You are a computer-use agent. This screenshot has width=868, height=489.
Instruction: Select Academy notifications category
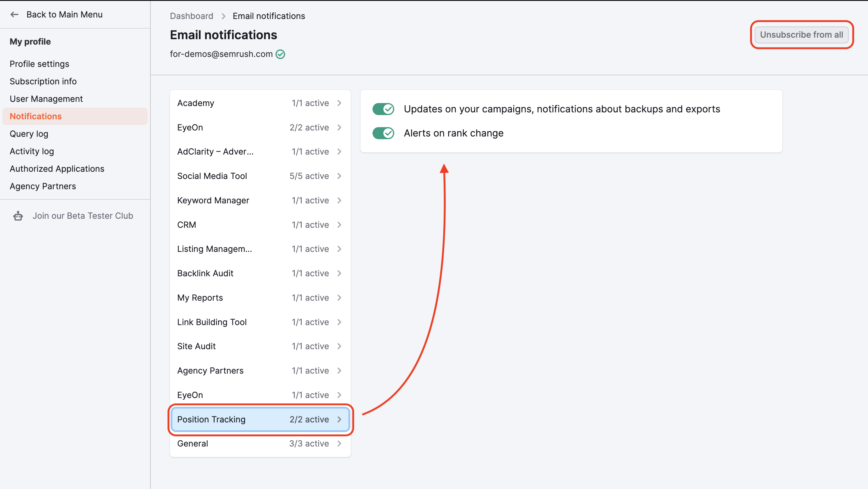260,103
